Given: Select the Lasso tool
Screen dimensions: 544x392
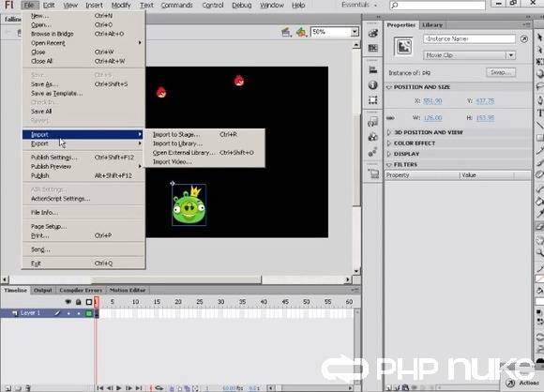Looking at the screenshot, I should pos(539,86).
